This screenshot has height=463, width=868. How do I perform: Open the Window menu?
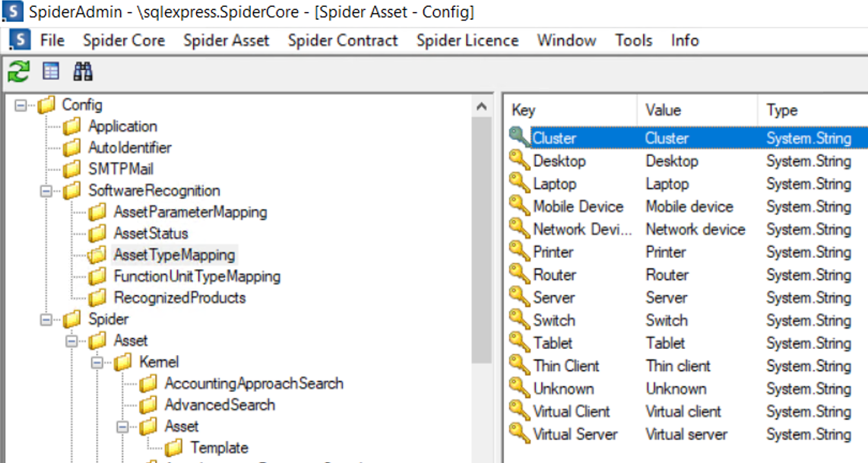[567, 40]
